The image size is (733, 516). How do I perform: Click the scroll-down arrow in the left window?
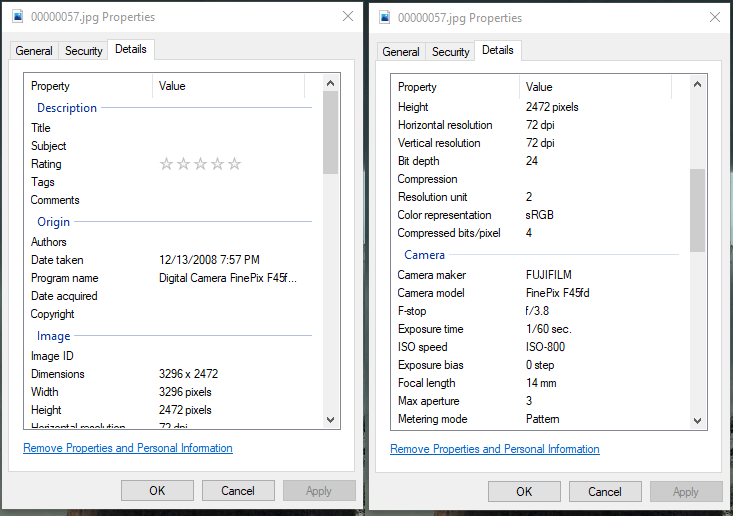click(331, 420)
